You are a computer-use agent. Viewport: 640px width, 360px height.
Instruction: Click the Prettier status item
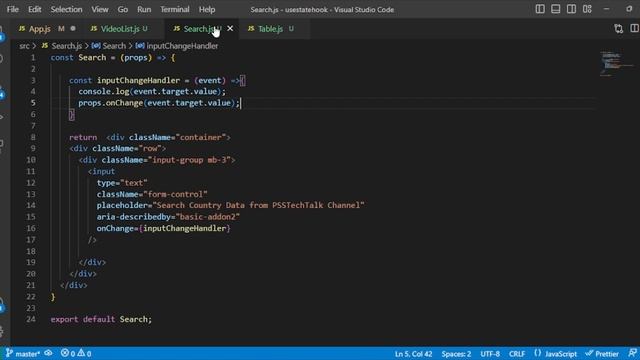[x=602, y=354]
